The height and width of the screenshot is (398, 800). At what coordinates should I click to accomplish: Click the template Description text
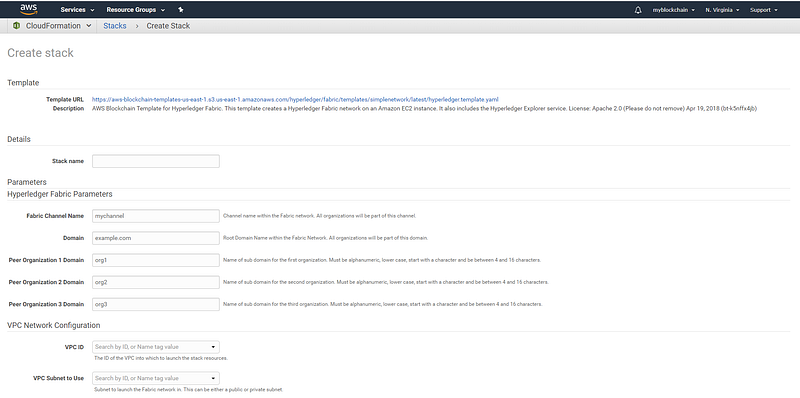click(424, 109)
